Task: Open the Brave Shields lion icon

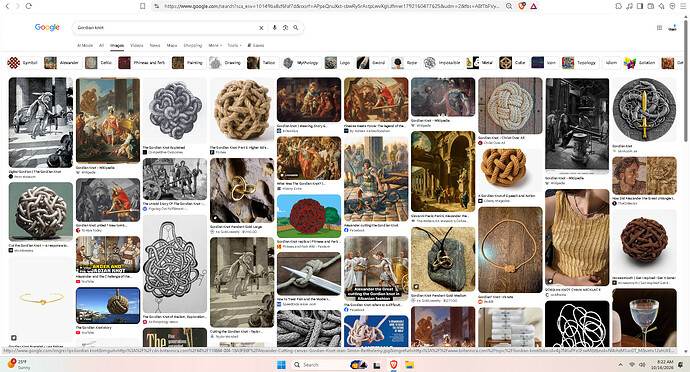Action: (x=521, y=6)
